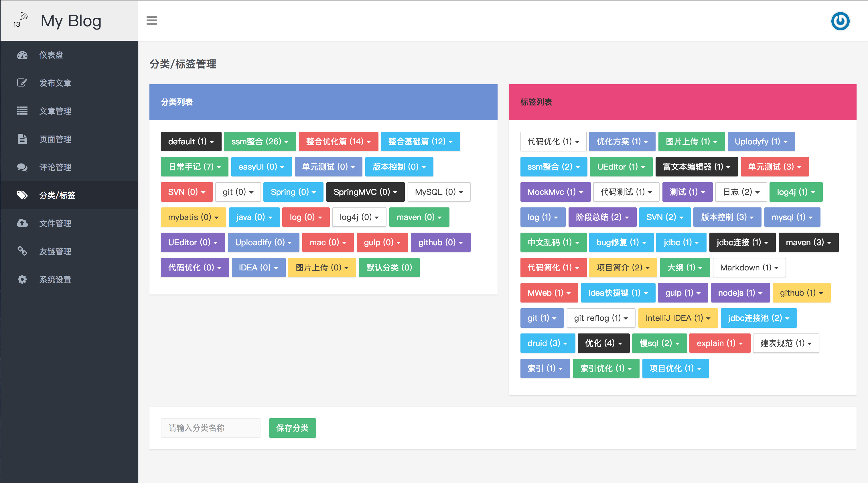Expand the Markdown (1) tag dropdown
The image size is (868, 483).
point(749,268)
